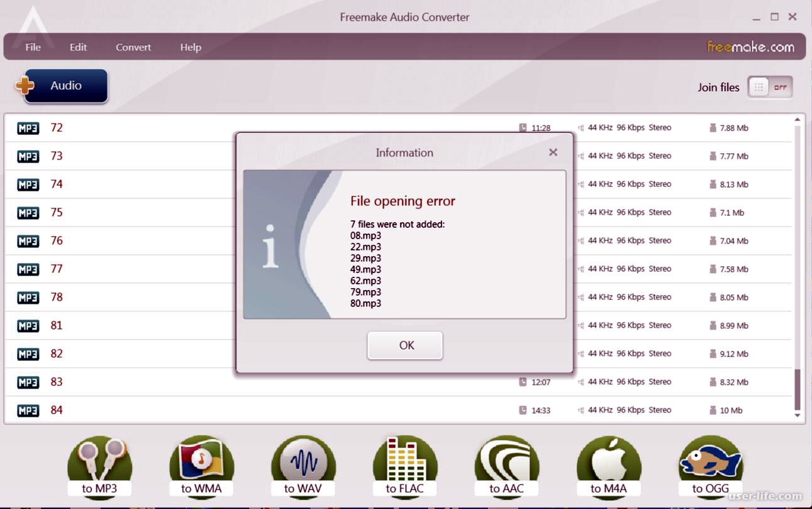This screenshot has height=509, width=812.
Task: Click the Join files label
Action: point(718,87)
